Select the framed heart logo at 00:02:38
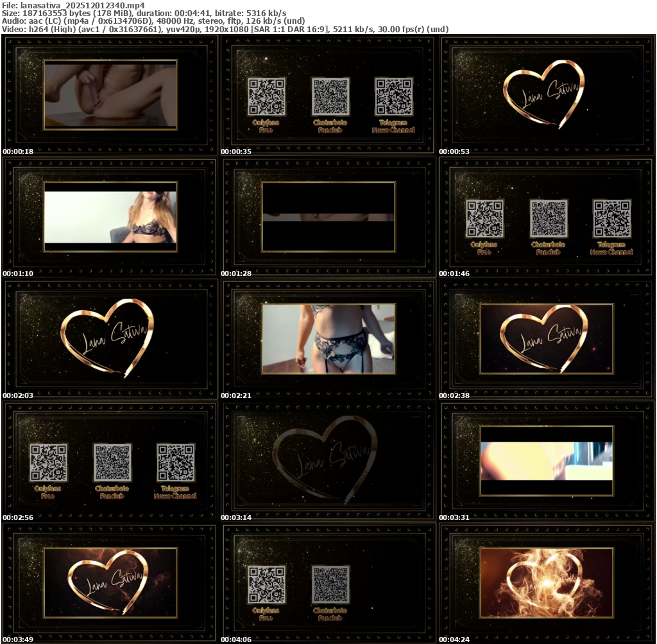The image size is (657, 644). (546, 338)
